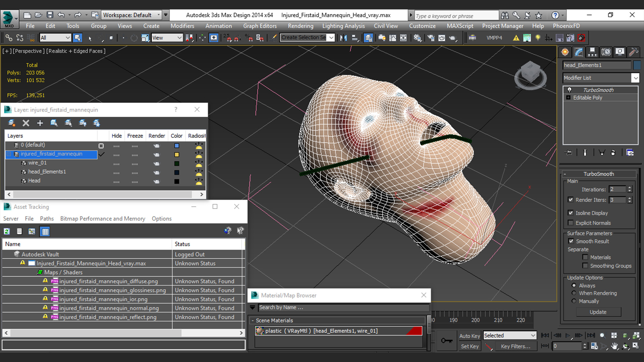Screen dimensions: 644x362
Task: Expand the Editable Poly modifier entry
Action: [x=568, y=98]
